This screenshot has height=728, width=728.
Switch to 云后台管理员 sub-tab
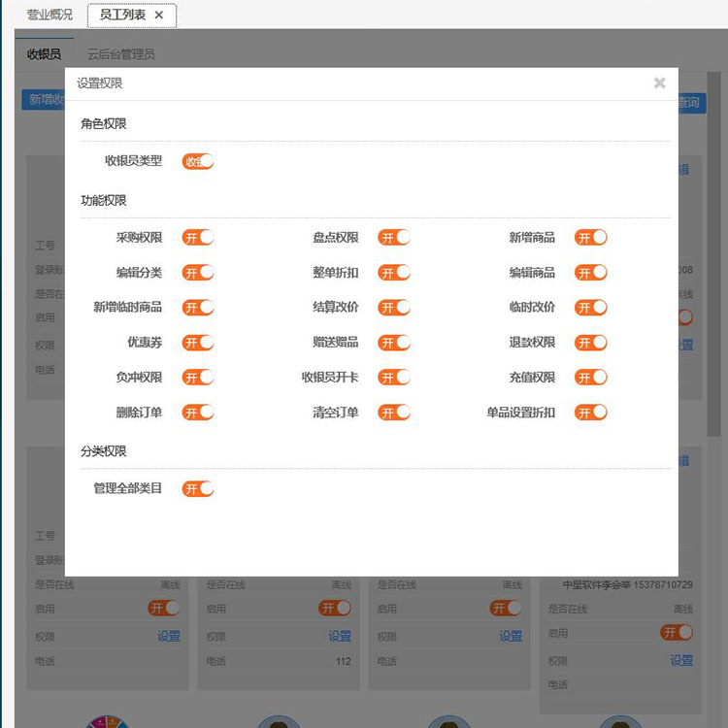(x=121, y=54)
